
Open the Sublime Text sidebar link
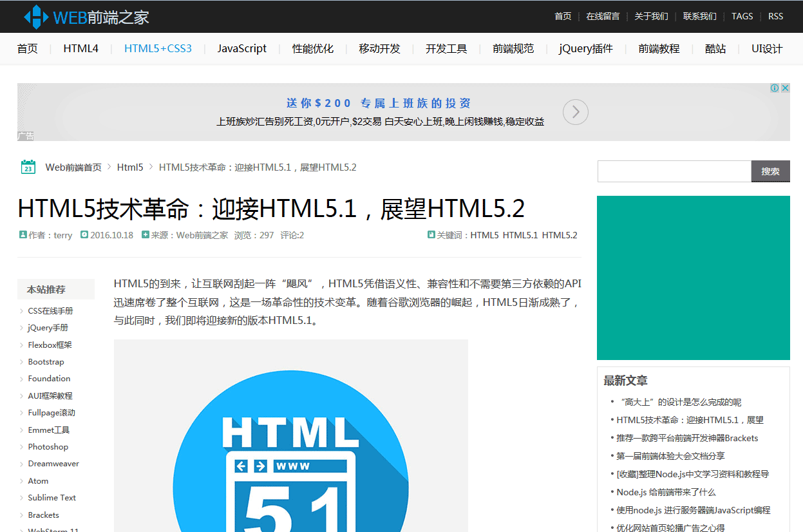coord(52,498)
